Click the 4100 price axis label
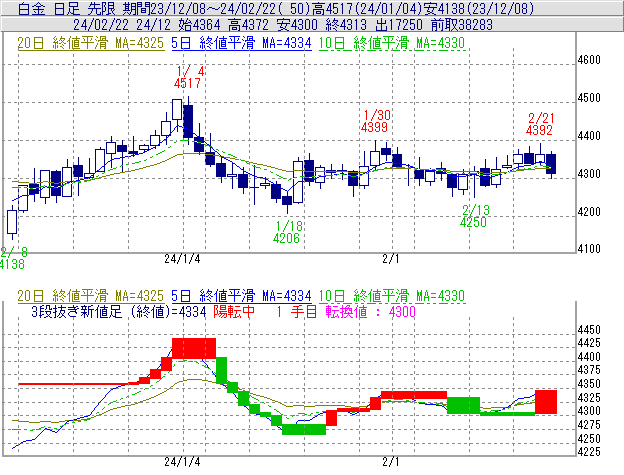The height and width of the screenshot is (475, 624). click(x=589, y=249)
